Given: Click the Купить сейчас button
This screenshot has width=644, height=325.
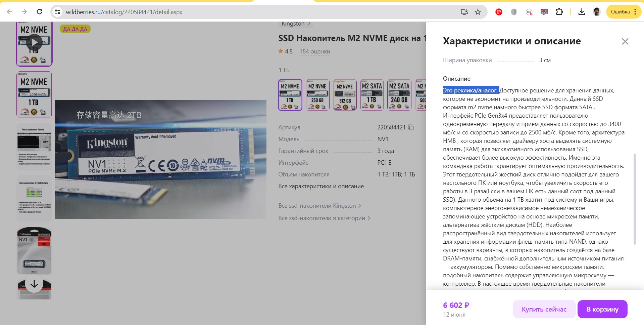Looking at the screenshot, I should point(544,309).
